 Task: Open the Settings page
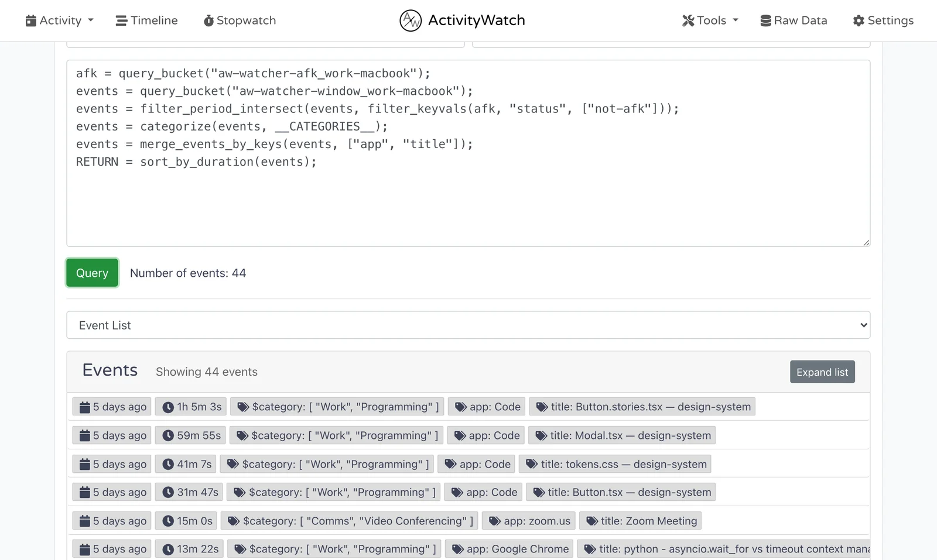point(883,20)
